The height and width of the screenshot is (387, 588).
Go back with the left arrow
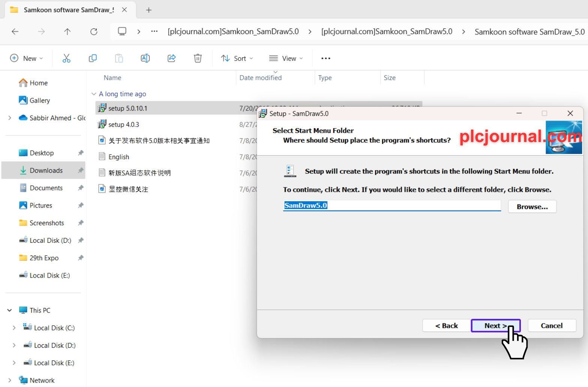pyautogui.click(x=15, y=31)
